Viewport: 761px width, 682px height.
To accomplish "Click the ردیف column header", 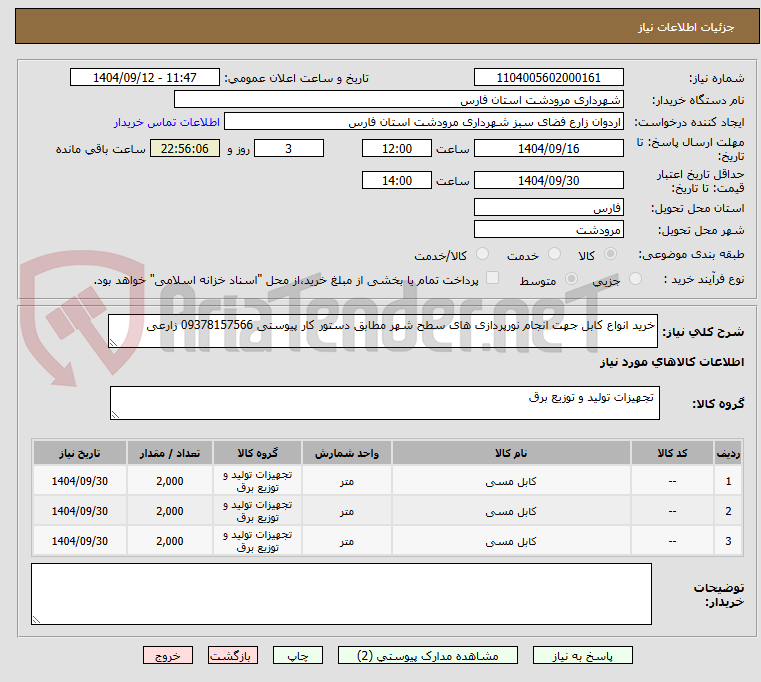I will (x=728, y=453).
